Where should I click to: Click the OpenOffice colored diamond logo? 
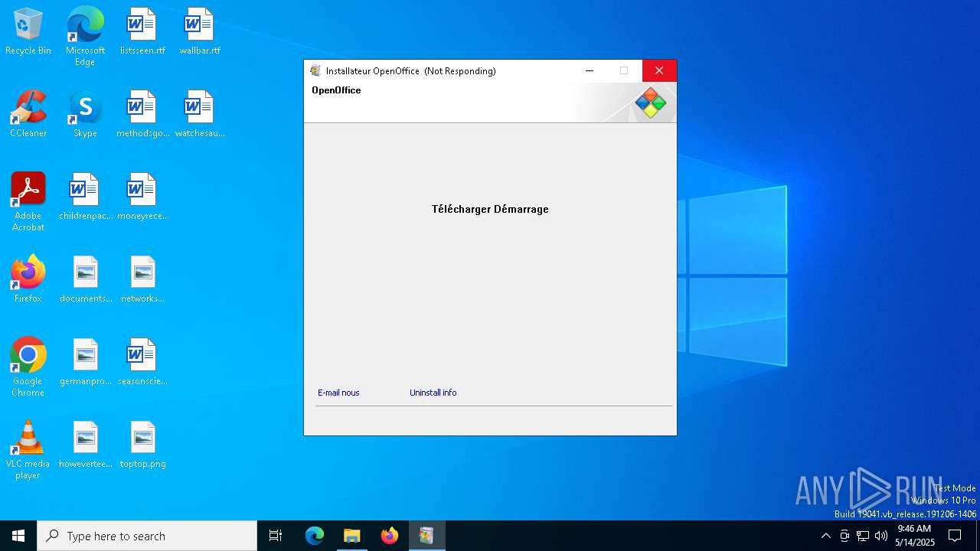pyautogui.click(x=651, y=103)
